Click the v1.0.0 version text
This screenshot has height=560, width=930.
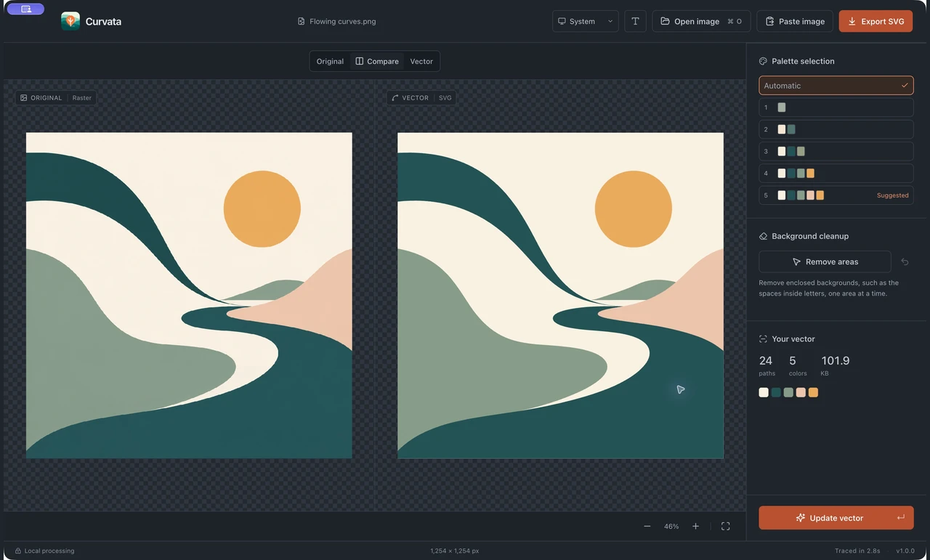coord(905,551)
